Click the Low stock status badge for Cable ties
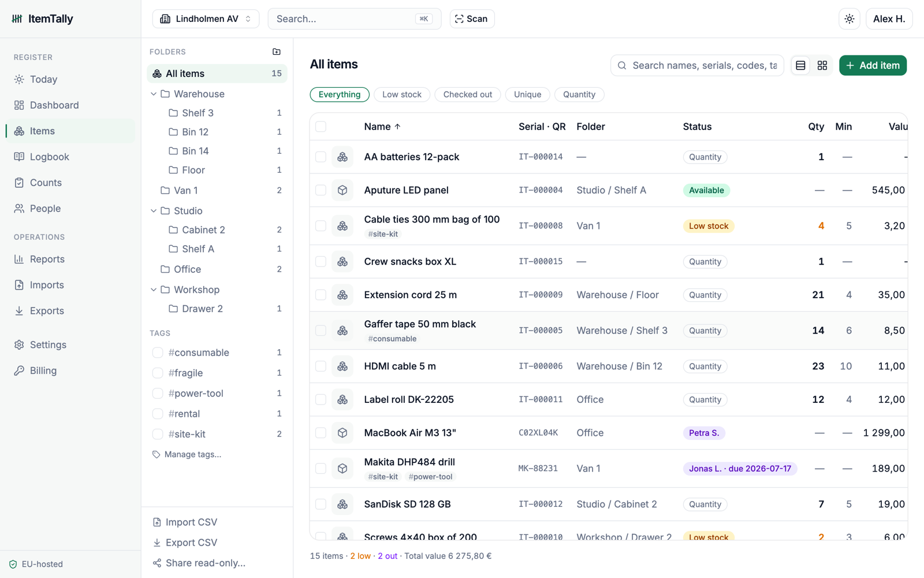Screen dimensions: 924x578 pos(709,226)
